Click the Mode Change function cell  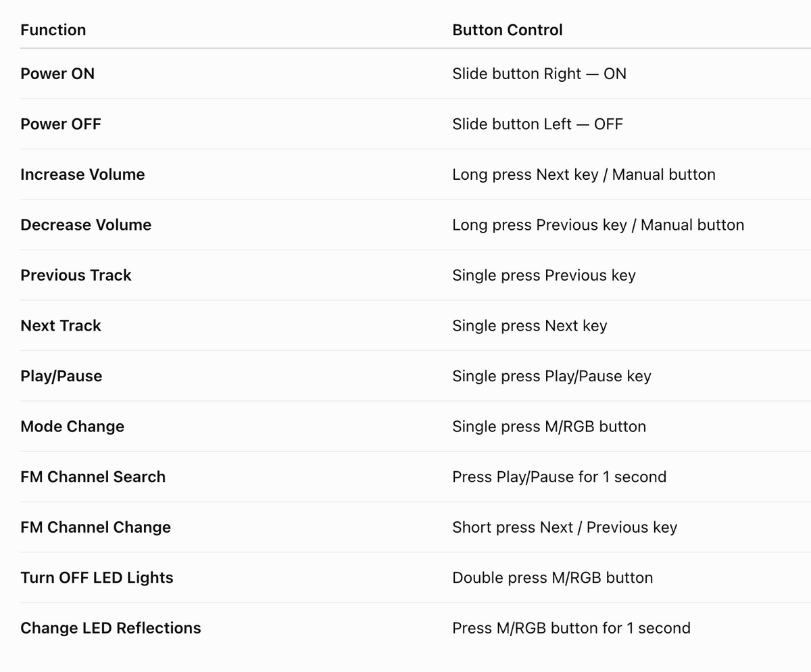tap(72, 427)
